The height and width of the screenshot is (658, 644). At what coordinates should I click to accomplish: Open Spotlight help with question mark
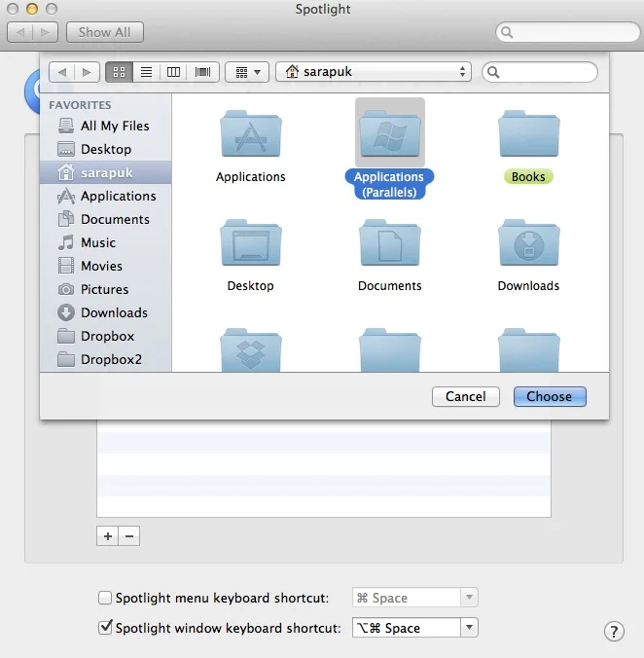pos(614,631)
